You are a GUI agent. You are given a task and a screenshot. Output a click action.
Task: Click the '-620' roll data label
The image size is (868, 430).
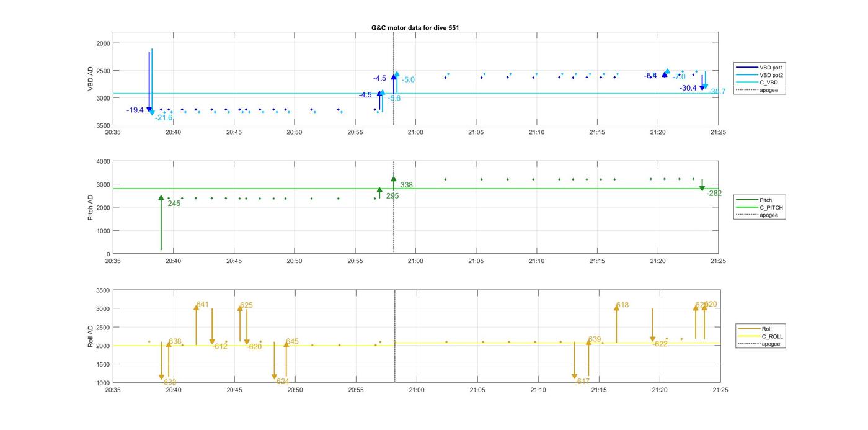(254, 347)
